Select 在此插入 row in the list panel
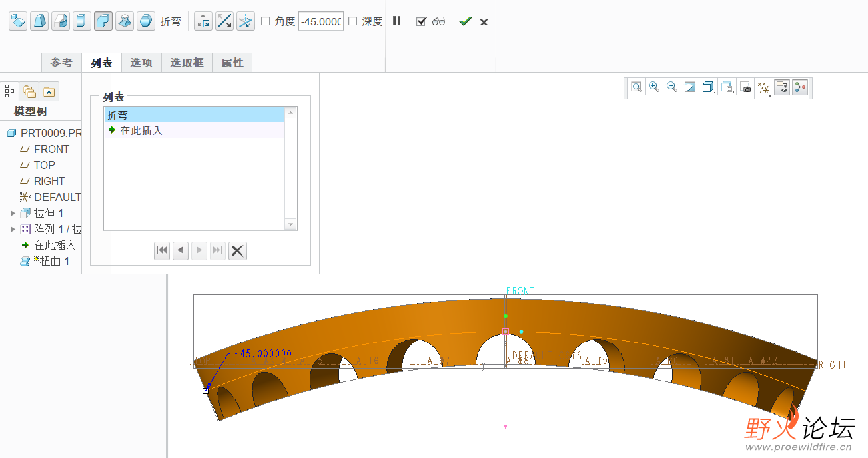The image size is (868, 458). click(x=195, y=130)
